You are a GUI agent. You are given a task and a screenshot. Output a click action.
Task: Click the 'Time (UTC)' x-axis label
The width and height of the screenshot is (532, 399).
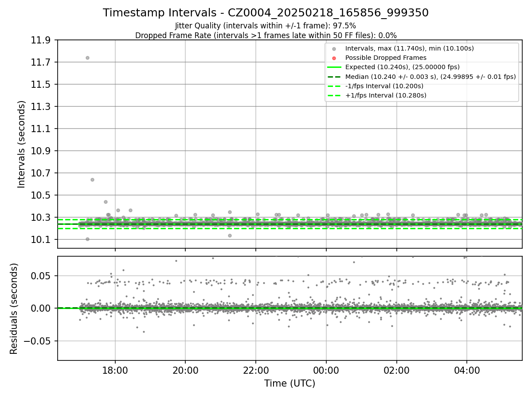click(289, 383)
